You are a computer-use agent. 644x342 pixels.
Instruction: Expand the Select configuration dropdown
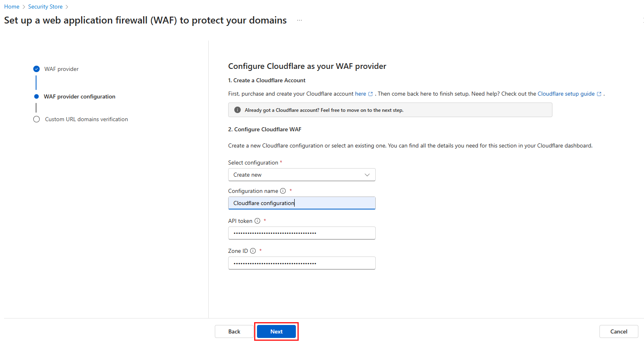click(302, 175)
